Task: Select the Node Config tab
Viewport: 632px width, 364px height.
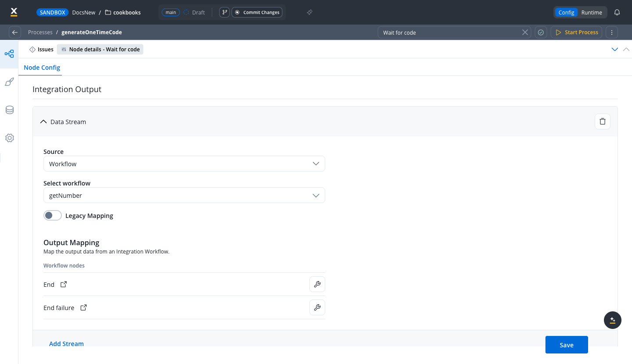Action: pyautogui.click(x=42, y=68)
